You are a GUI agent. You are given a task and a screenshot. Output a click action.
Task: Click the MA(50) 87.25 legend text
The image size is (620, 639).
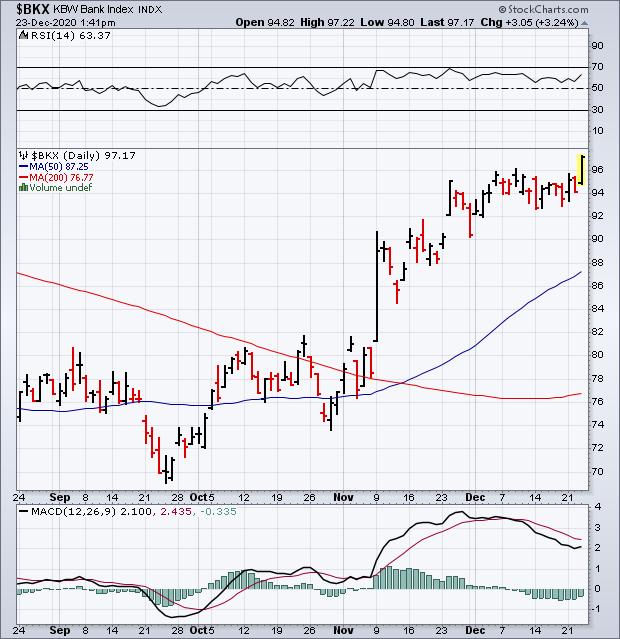(x=60, y=167)
